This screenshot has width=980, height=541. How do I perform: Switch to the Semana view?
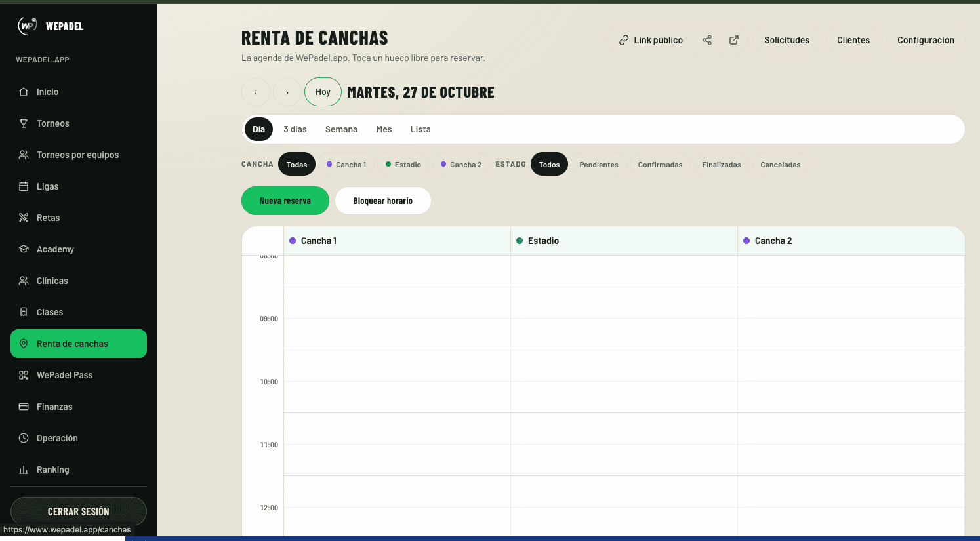341,129
